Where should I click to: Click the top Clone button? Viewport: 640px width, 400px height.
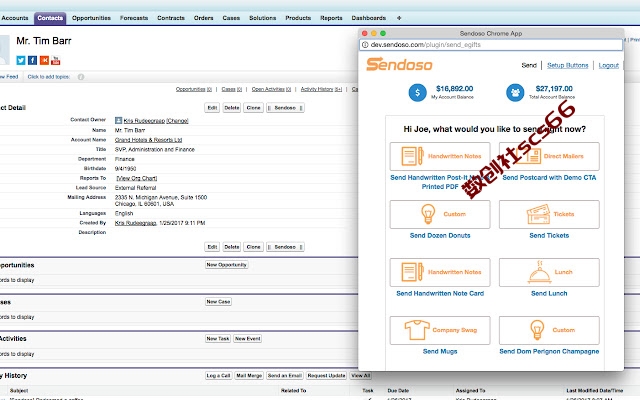[253, 108]
